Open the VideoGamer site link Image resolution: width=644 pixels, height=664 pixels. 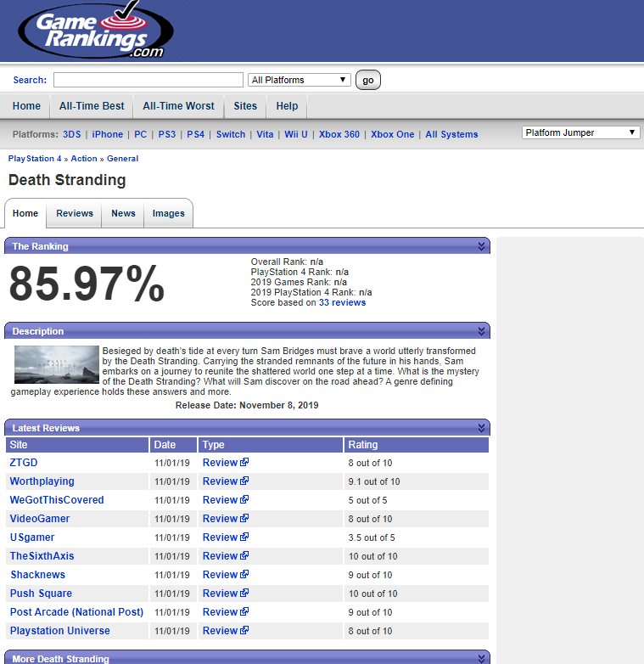pos(40,518)
